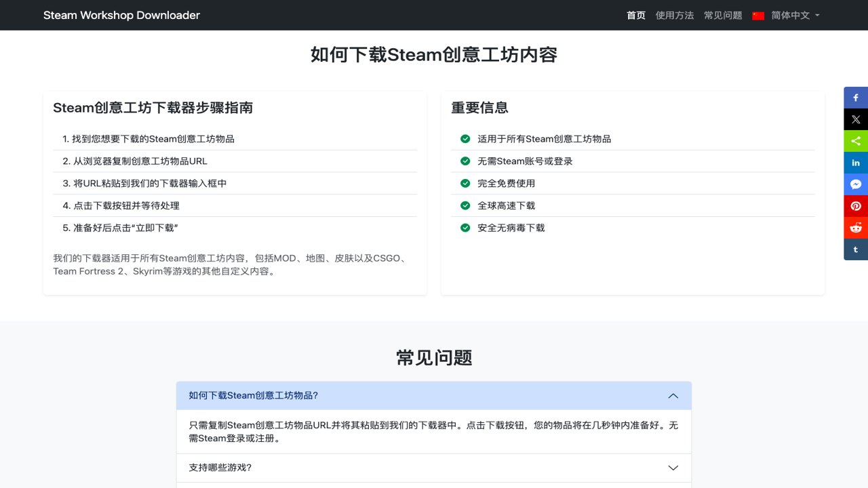The width and height of the screenshot is (868, 488).
Task: Click the 常见问题 section heading
Action: tap(434, 358)
